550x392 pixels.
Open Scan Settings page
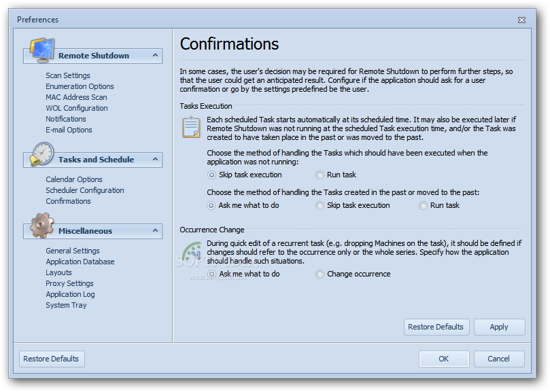click(x=68, y=75)
